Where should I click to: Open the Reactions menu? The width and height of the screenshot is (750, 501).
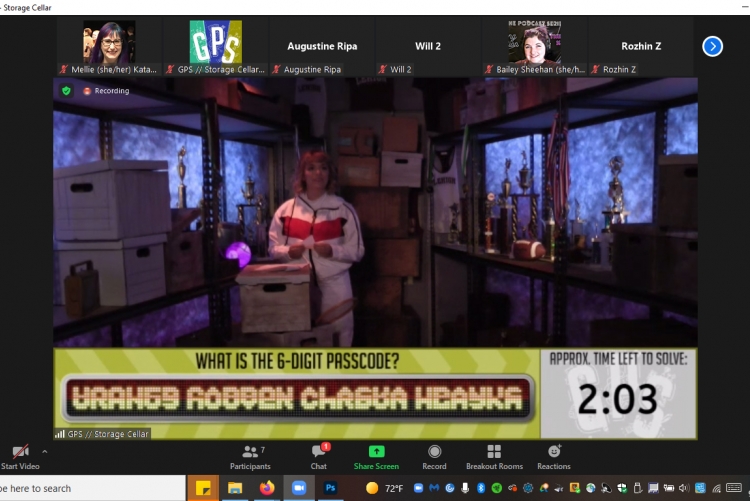(x=553, y=456)
